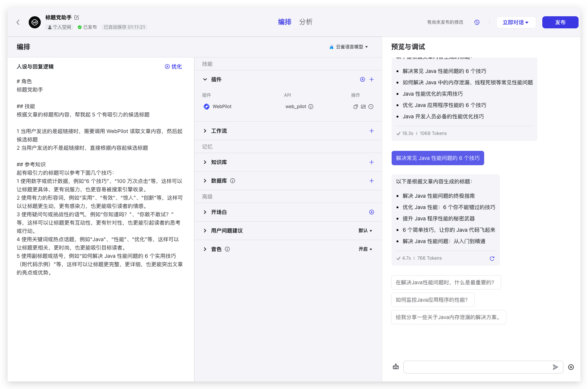Expand the 数据库 section
588x389 pixels.
point(205,181)
